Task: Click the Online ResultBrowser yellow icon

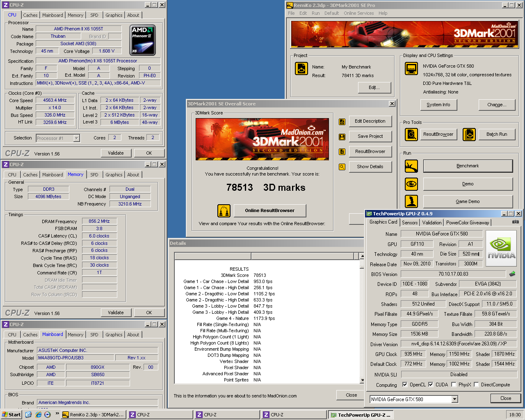Action: click(224, 211)
